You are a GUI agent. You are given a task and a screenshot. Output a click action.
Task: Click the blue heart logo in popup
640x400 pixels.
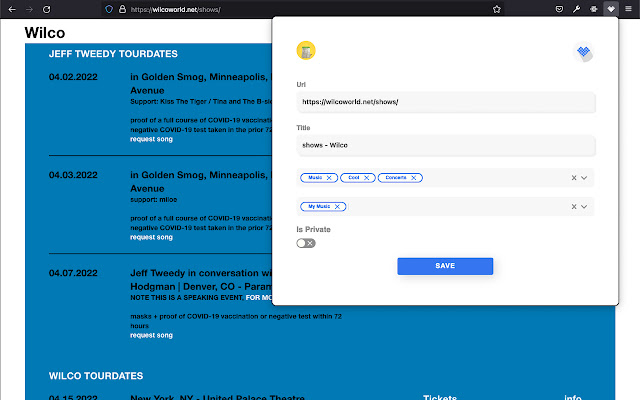(584, 52)
